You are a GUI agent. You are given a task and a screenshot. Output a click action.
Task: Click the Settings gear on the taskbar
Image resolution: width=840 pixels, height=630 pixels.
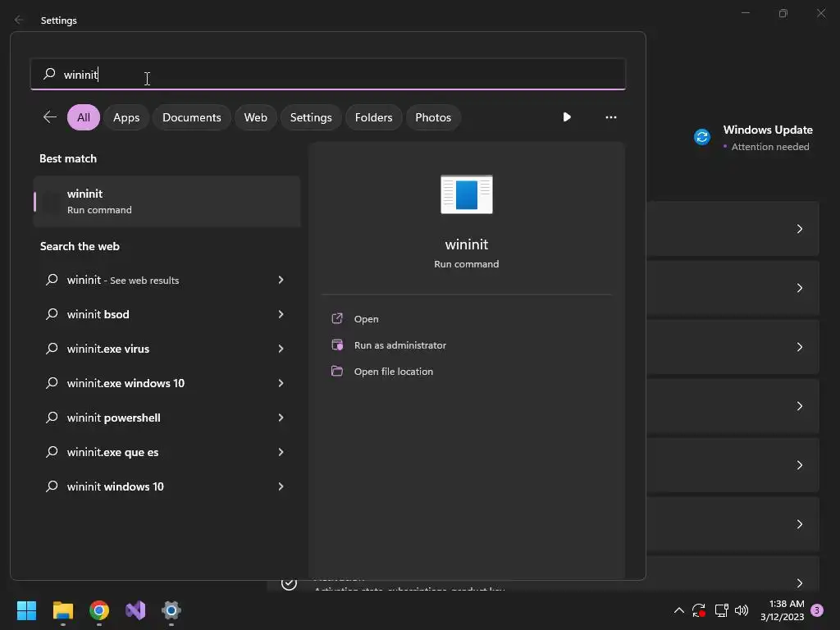coord(171,610)
